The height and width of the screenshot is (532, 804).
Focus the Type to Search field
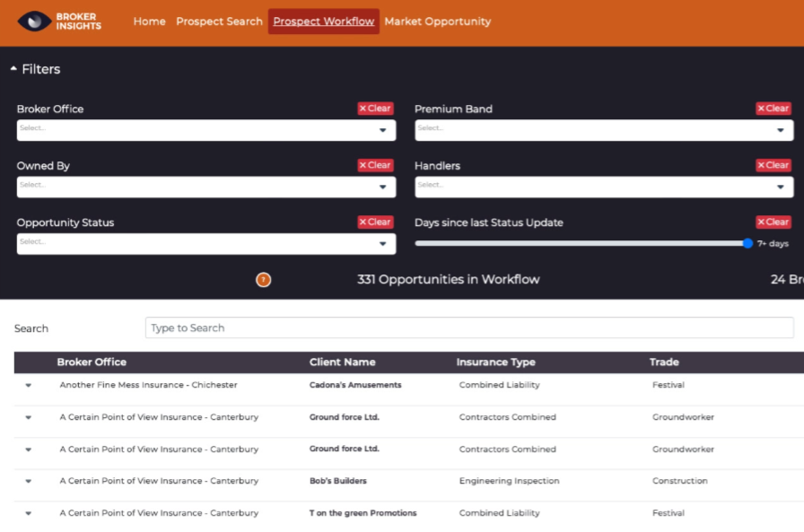[x=469, y=327]
